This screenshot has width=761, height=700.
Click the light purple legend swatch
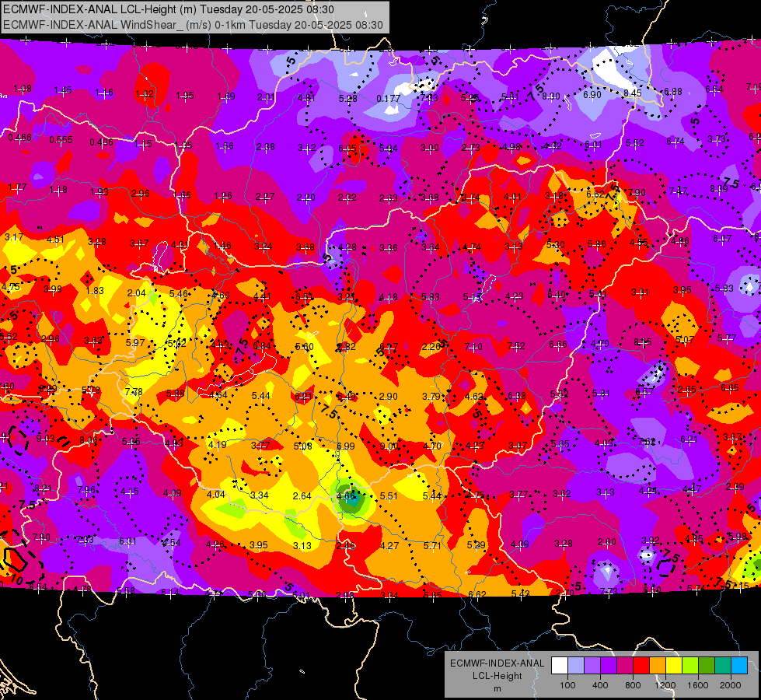pos(592,665)
